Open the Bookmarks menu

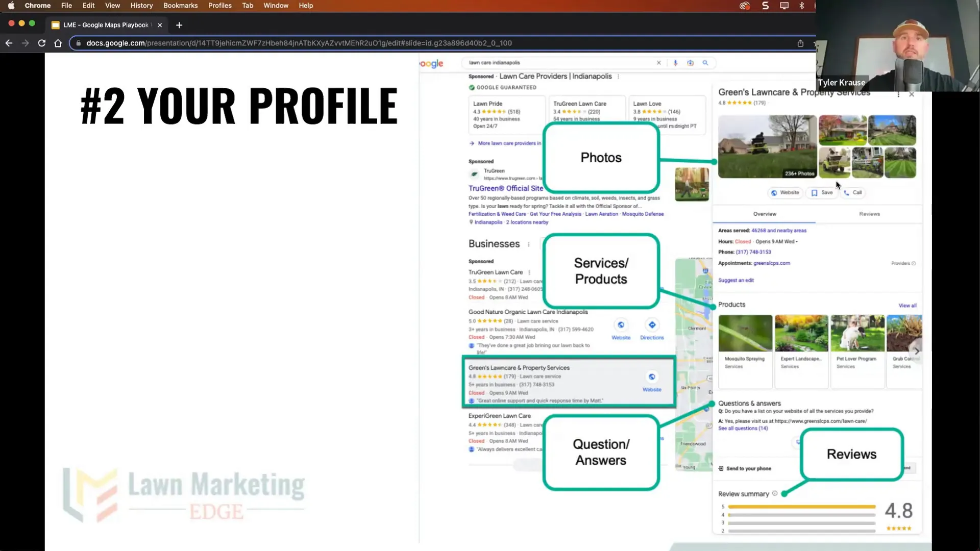[180, 6]
